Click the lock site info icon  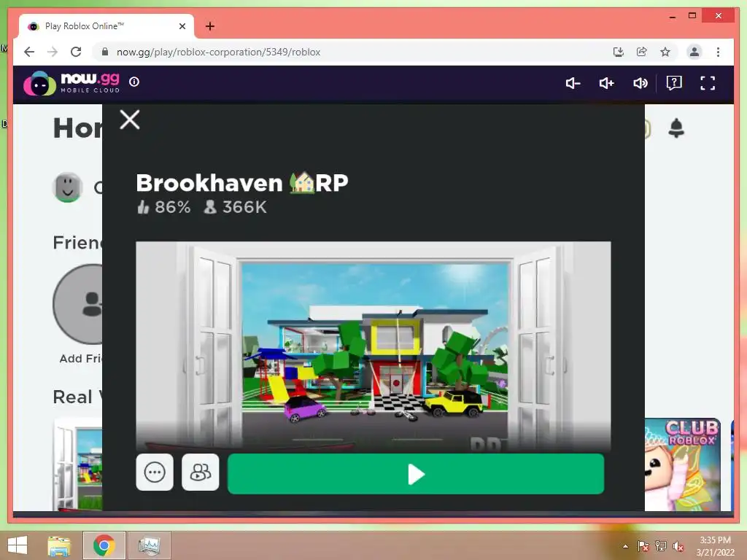tap(105, 52)
